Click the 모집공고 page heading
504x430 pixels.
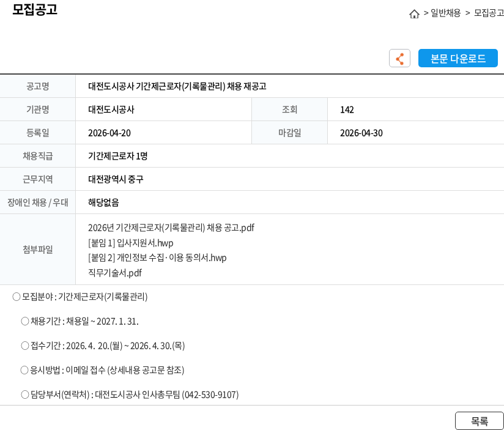tap(35, 9)
